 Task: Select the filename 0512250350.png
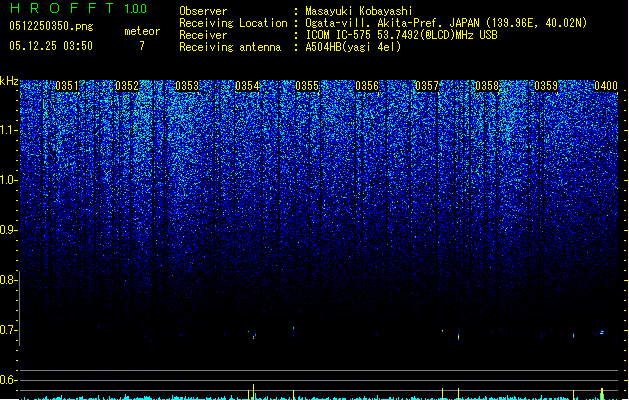pyautogui.click(x=51, y=26)
